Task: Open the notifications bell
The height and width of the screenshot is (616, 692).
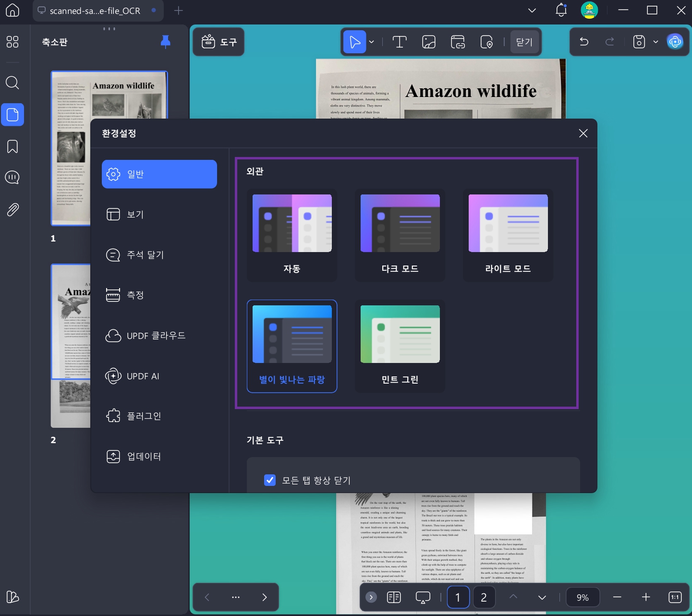Action: (x=561, y=10)
